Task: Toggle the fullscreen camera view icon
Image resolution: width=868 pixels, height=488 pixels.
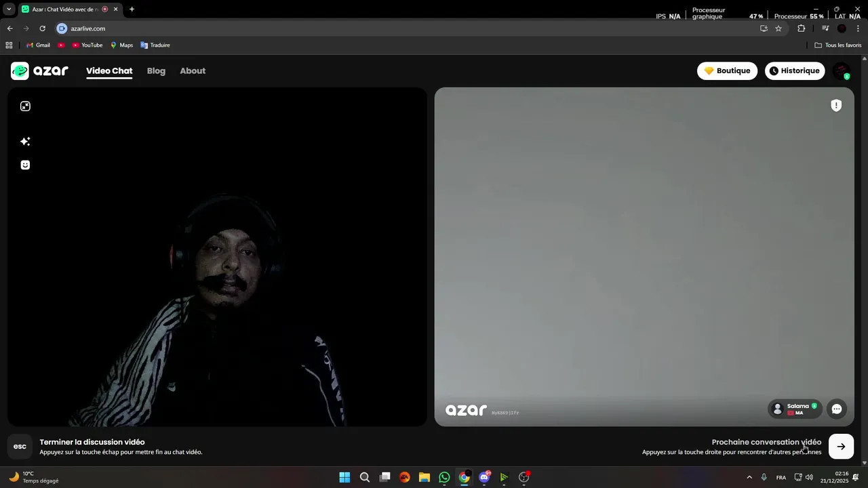Action: tap(25, 106)
